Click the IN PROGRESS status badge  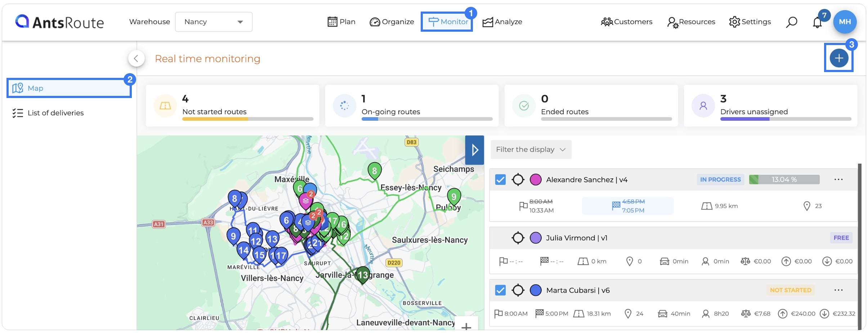tap(720, 179)
